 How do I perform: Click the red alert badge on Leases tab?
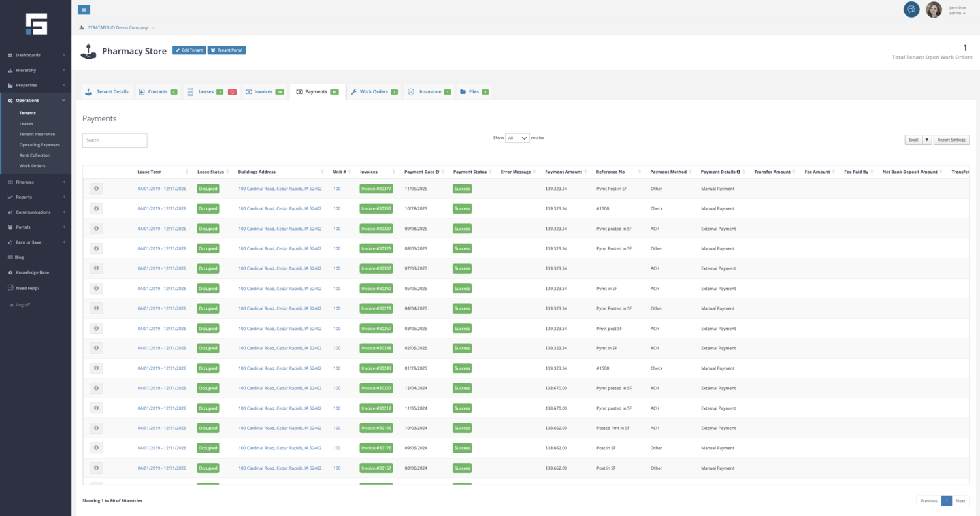(x=232, y=92)
